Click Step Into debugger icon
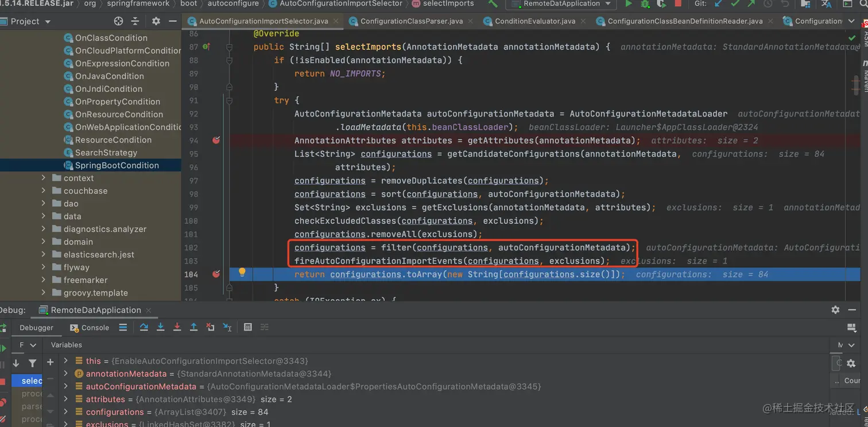The height and width of the screenshot is (427, 868). click(161, 327)
